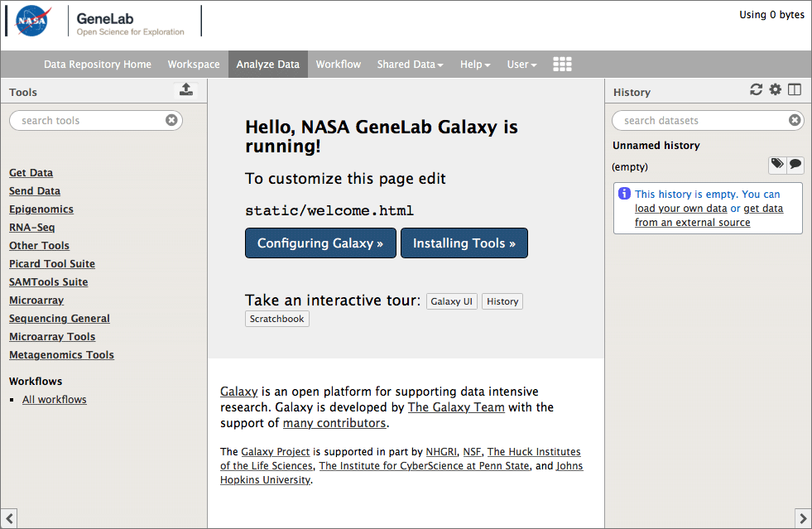Viewport: 812px width, 529px height.
Task: Open the Galaxy Project link
Action: click(x=276, y=452)
